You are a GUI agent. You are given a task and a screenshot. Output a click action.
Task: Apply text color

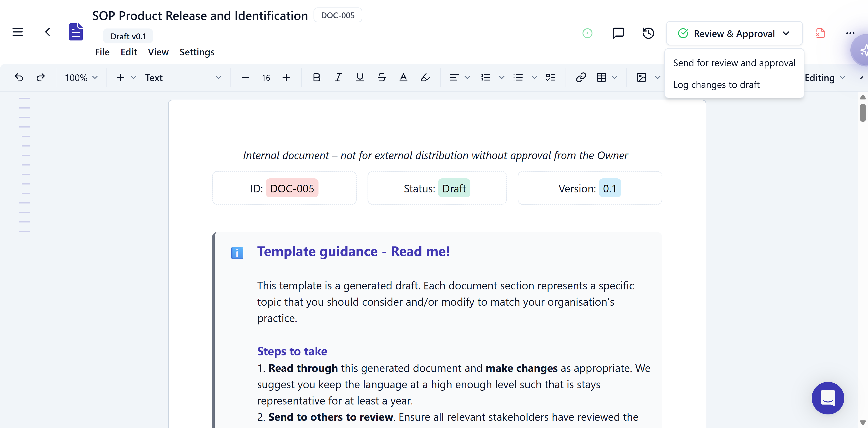pos(403,78)
